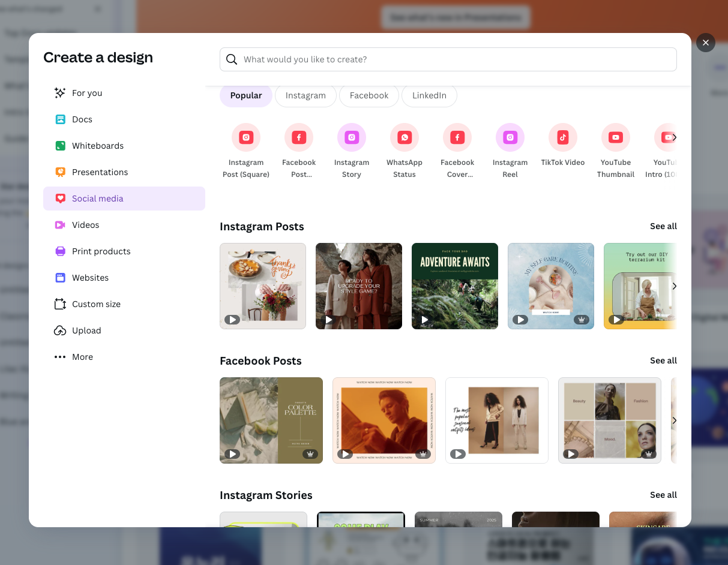
Task: Click crown badge on Self Care template
Action: click(581, 320)
